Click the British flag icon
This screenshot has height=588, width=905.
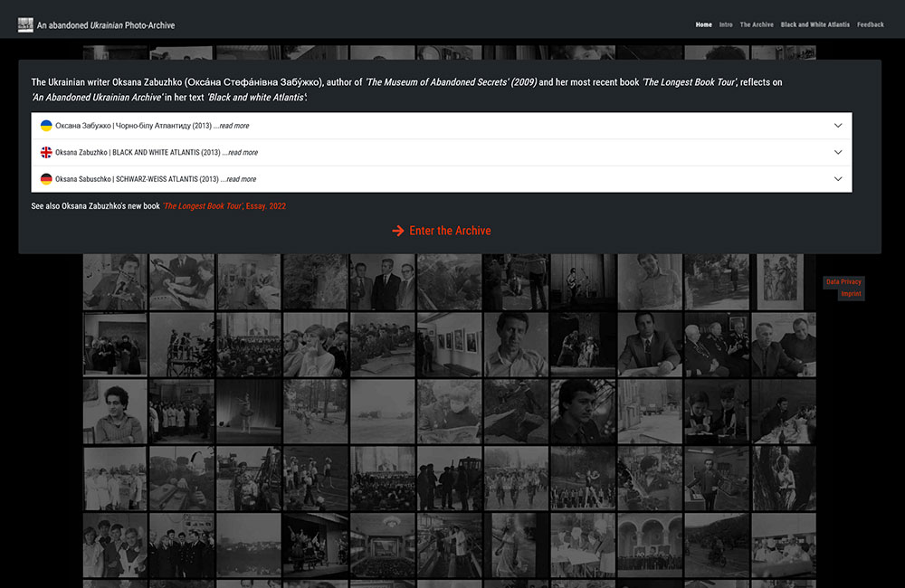[46, 153]
